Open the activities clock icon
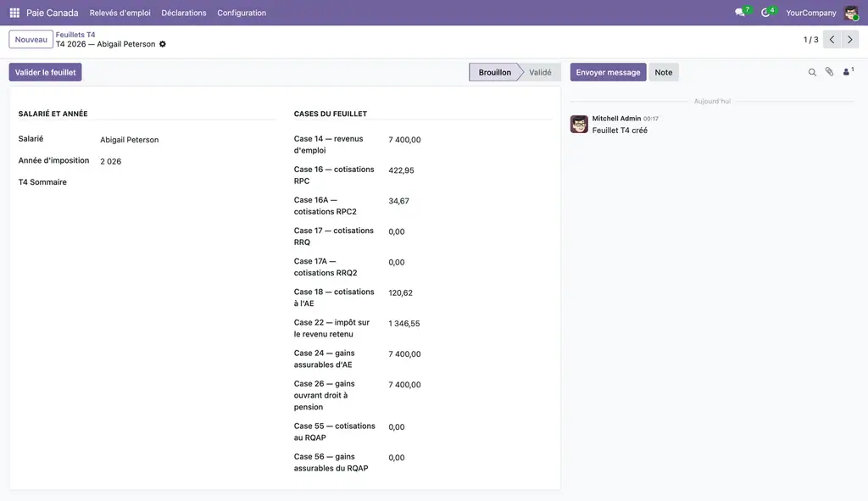 (x=767, y=12)
